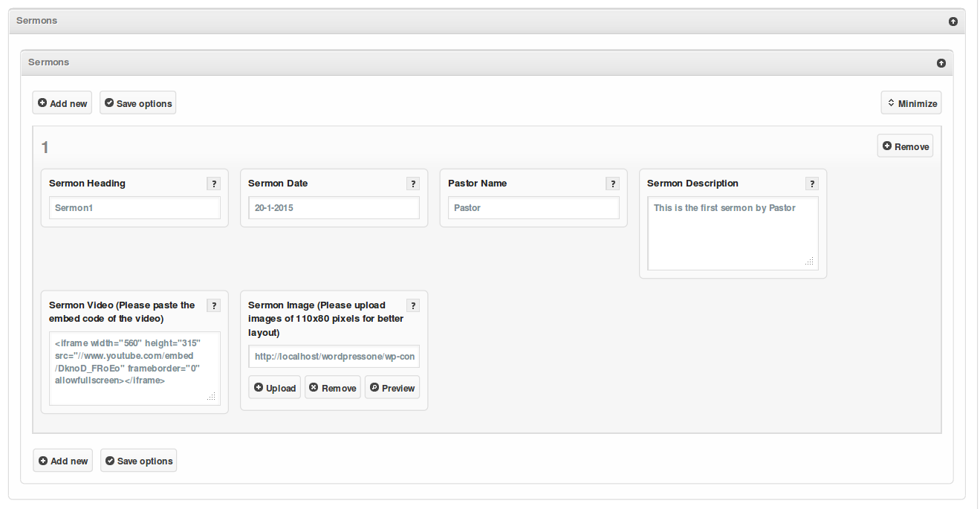Collapse the inner Sermons section arrow
Screen dimensions: 980x509
[941, 63]
